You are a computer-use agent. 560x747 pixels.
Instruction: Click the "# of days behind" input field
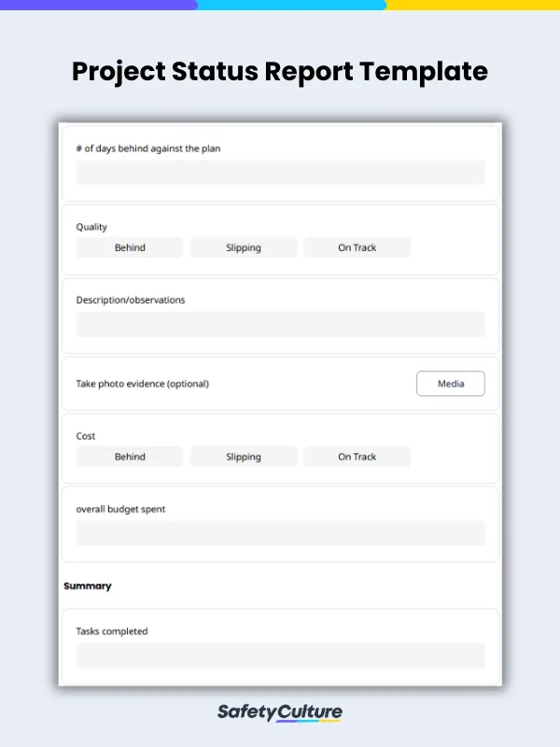(x=280, y=173)
